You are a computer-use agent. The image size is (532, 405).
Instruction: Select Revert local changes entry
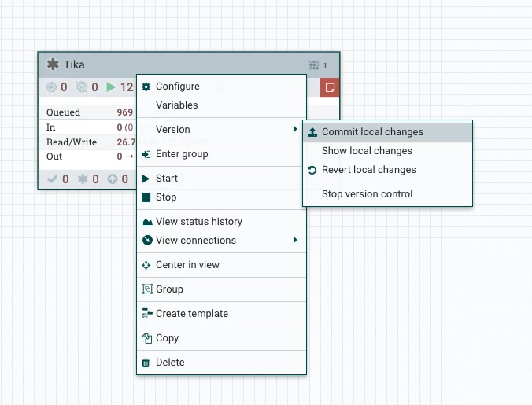point(387,170)
